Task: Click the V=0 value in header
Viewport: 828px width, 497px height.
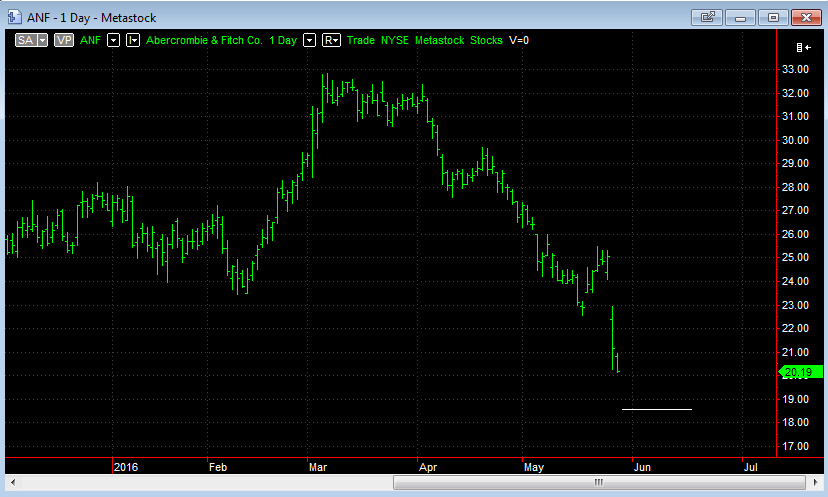Action: 519,40
